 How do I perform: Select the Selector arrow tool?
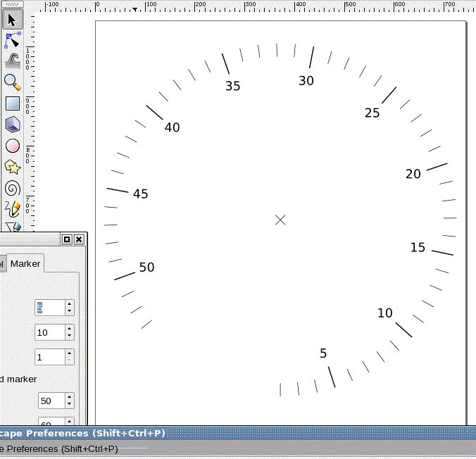click(x=12, y=20)
